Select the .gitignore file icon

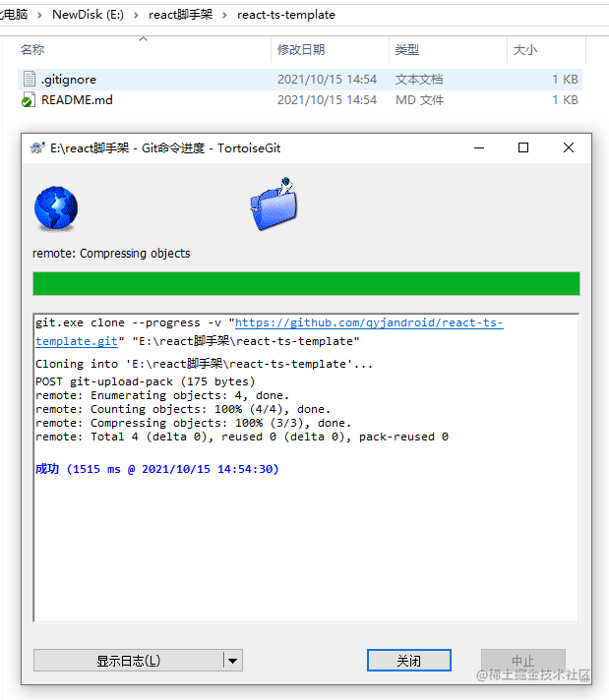click(x=30, y=79)
